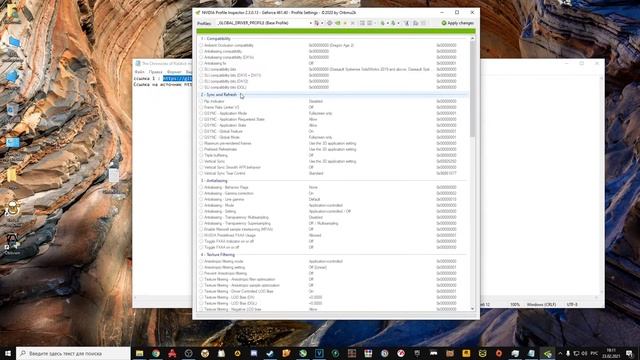This screenshot has width=640, height=360.
Task: Select the GSYNC - Global Feature row
Action: click(x=333, y=131)
